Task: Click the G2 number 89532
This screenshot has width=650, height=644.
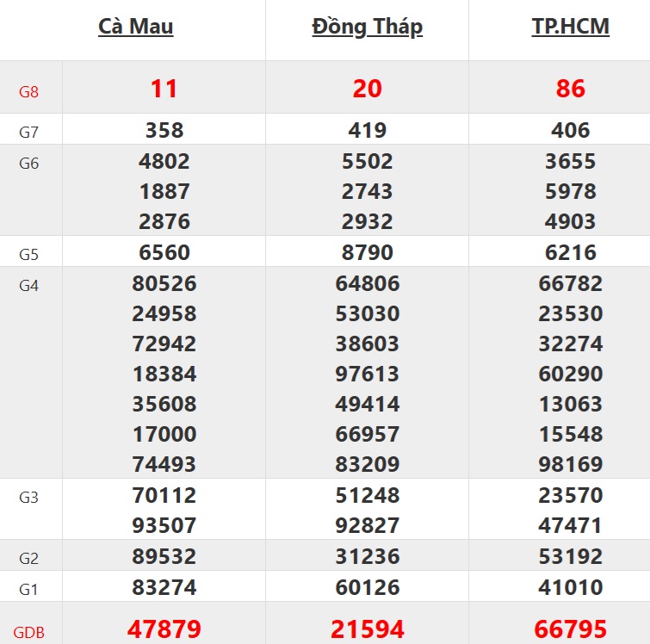Action: pos(164,557)
